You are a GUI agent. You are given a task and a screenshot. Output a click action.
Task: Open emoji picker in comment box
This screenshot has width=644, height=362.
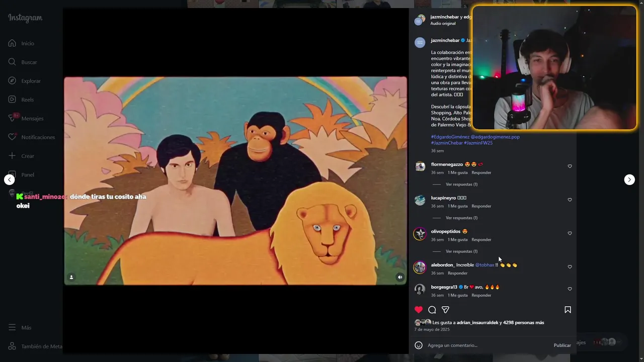click(419, 345)
